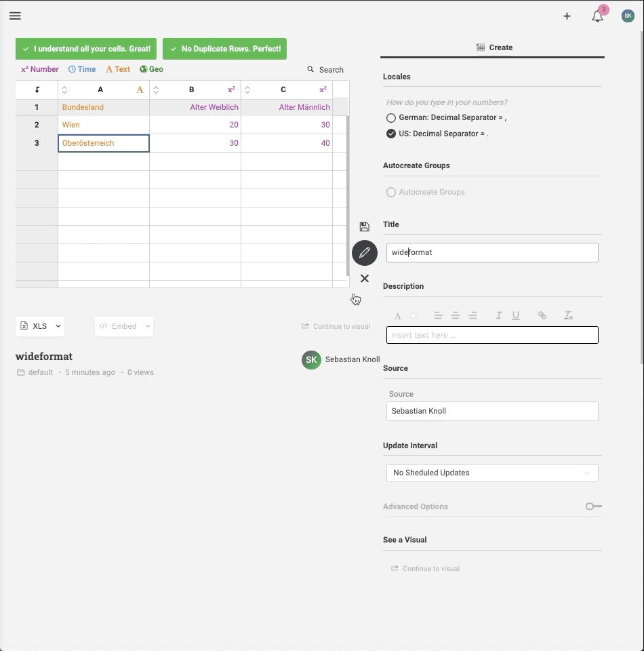Click the save floppy disk icon
This screenshot has height=651, width=644.
364,226
